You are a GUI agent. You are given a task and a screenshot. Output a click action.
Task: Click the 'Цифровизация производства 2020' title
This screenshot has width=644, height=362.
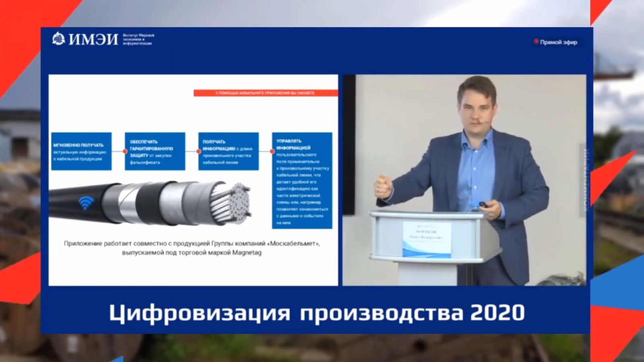317,313
